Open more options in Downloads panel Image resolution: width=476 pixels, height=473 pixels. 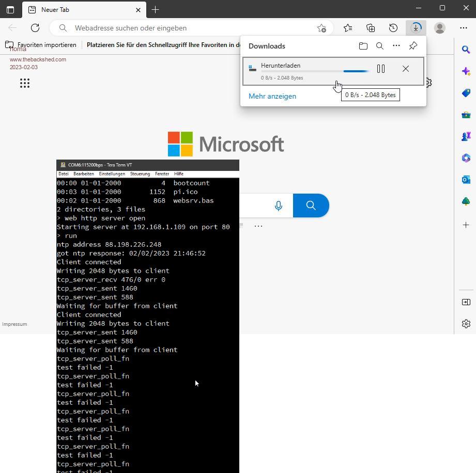pos(396,46)
